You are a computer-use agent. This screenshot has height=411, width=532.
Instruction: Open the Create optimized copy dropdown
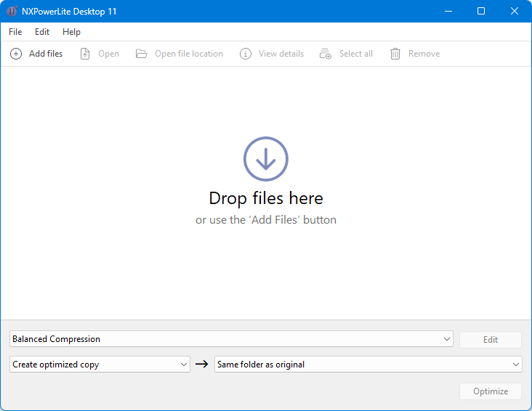(183, 365)
